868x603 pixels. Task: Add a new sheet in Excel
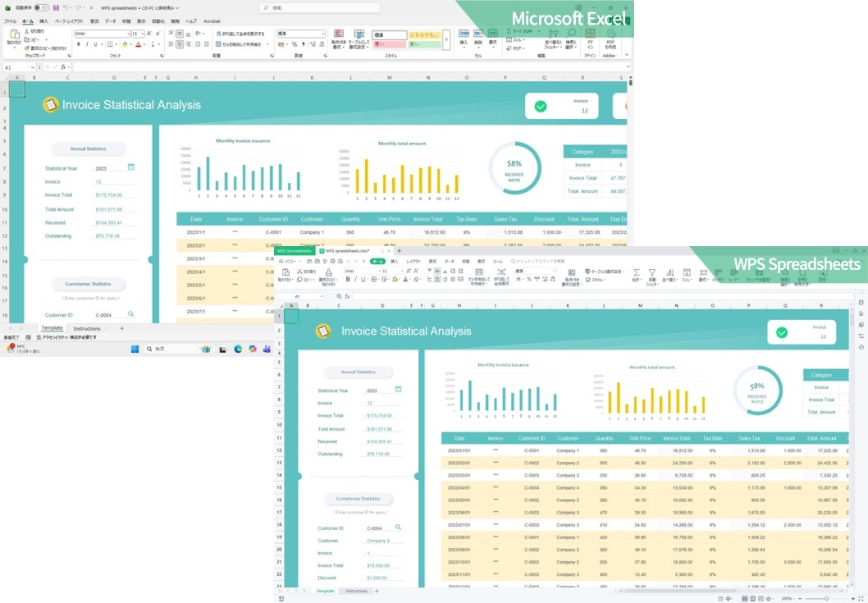[x=121, y=328]
